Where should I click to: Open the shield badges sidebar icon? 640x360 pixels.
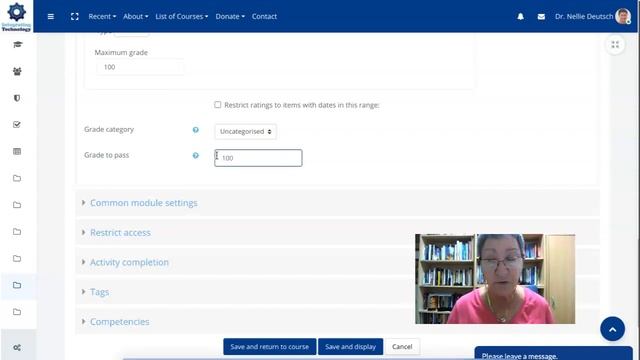coord(17,98)
